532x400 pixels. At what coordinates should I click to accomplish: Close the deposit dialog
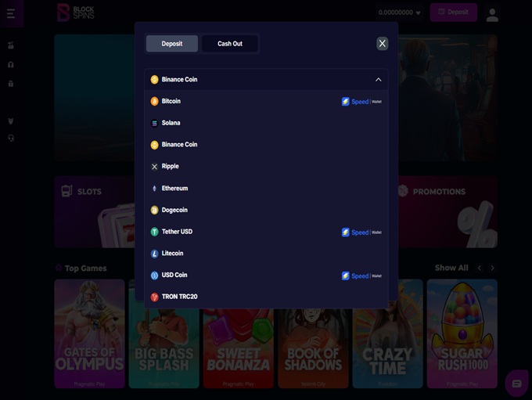(x=382, y=44)
